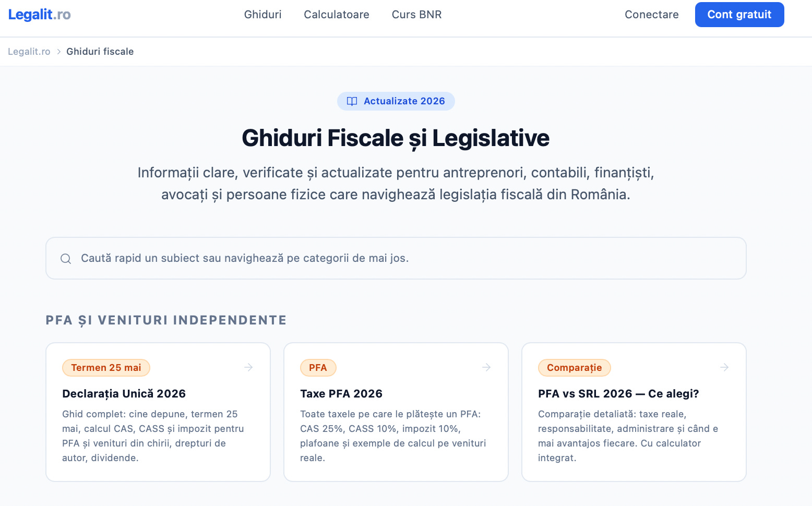812x506 pixels.
Task: Click the arrow on Taxe PFA card
Action: click(x=486, y=367)
